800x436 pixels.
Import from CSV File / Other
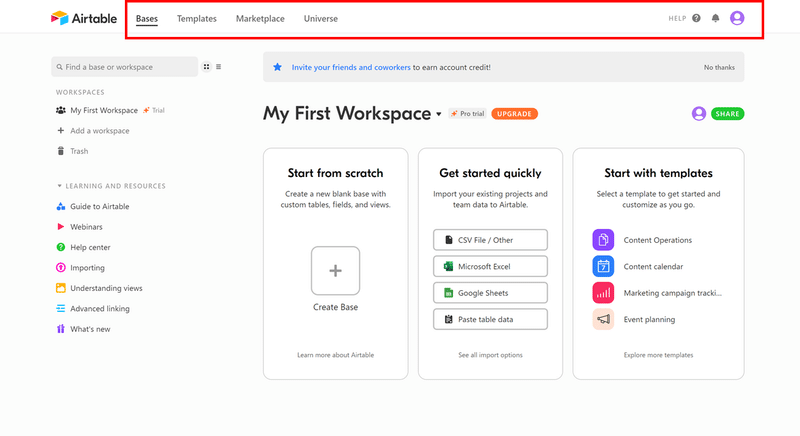coord(490,240)
